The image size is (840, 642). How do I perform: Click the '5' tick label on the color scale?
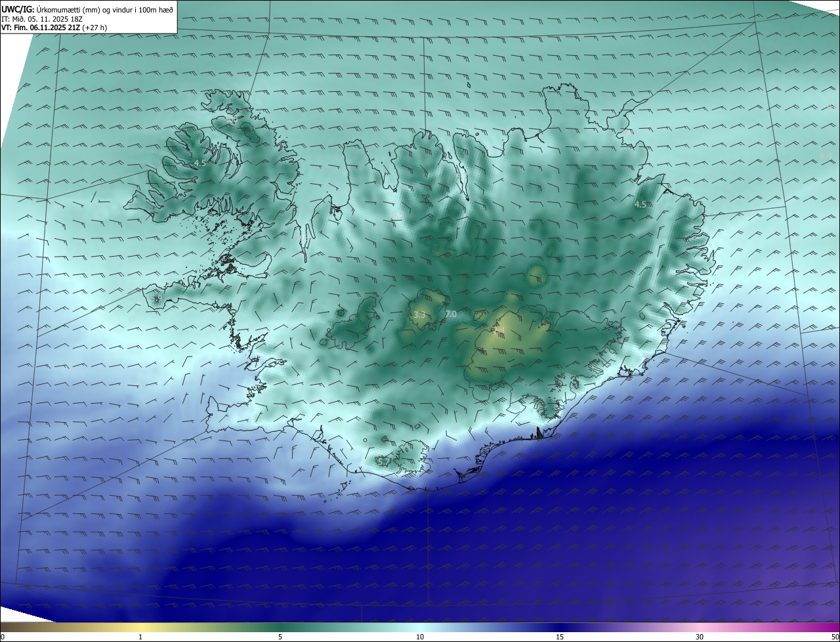[x=280, y=637]
